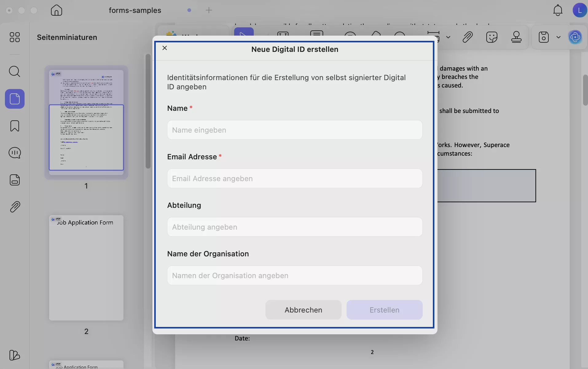The image size is (588, 369).
Task: Close the Neue Digital ID dialog
Action: (165, 48)
